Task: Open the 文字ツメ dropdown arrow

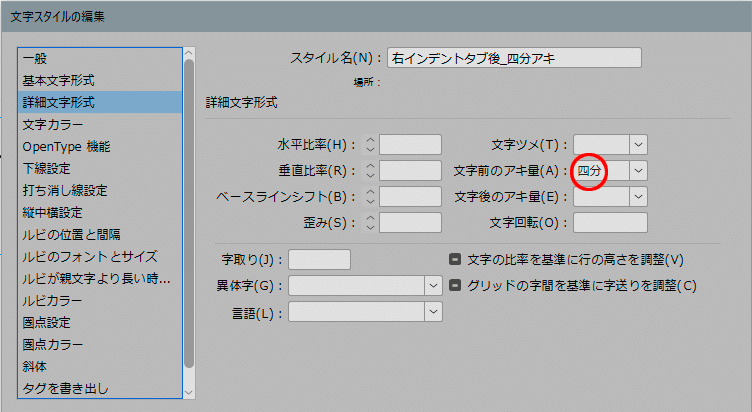Action: [638, 144]
